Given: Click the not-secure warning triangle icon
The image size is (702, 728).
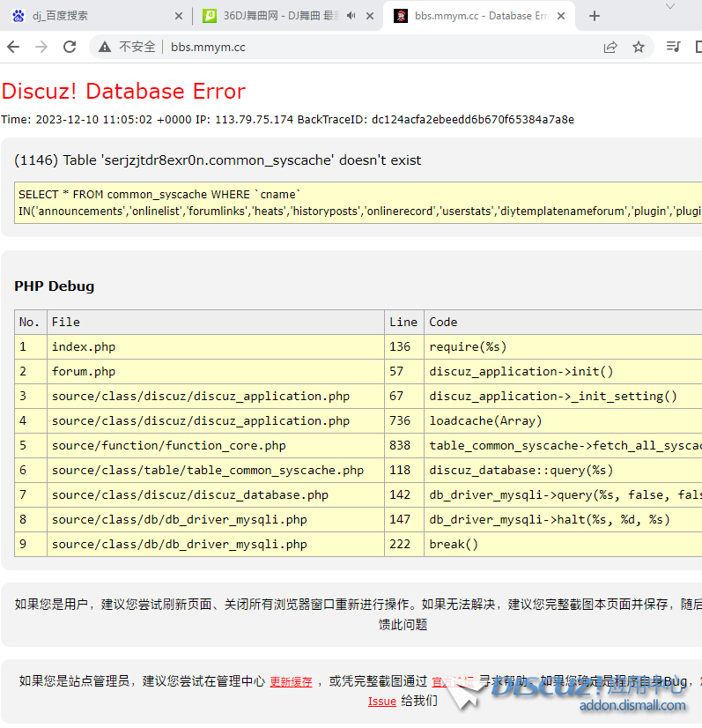Looking at the screenshot, I should (x=105, y=47).
